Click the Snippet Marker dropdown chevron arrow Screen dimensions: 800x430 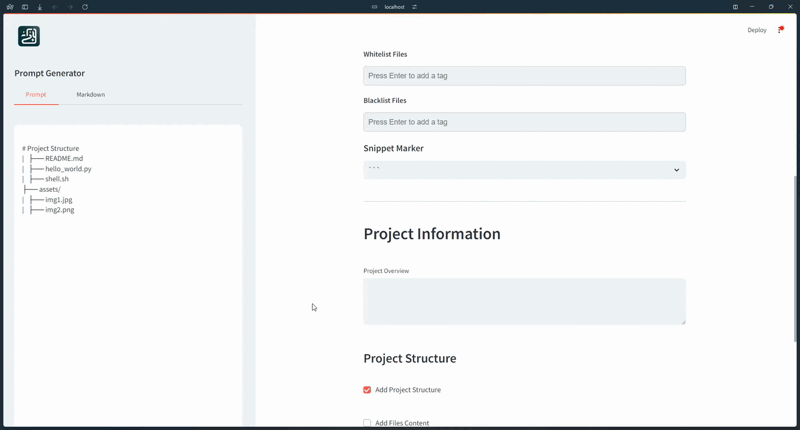(x=676, y=170)
